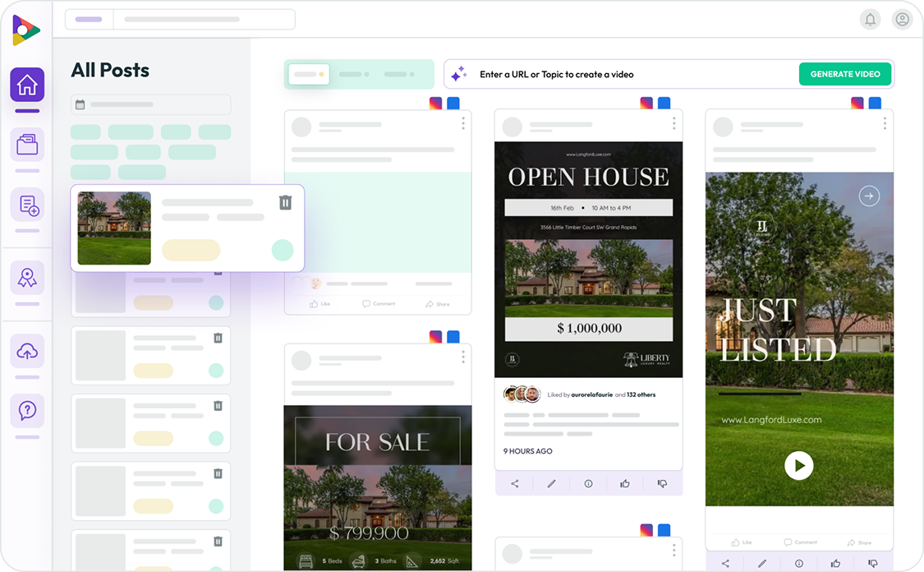Open the Home icon in sidebar
The height and width of the screenshot is (572, 924).
27,85
